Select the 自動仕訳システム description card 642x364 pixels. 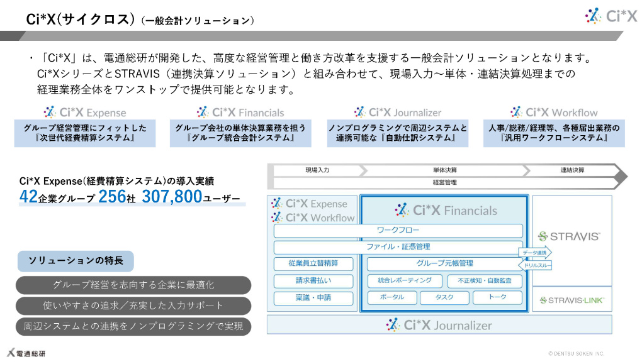click(398, 133)
